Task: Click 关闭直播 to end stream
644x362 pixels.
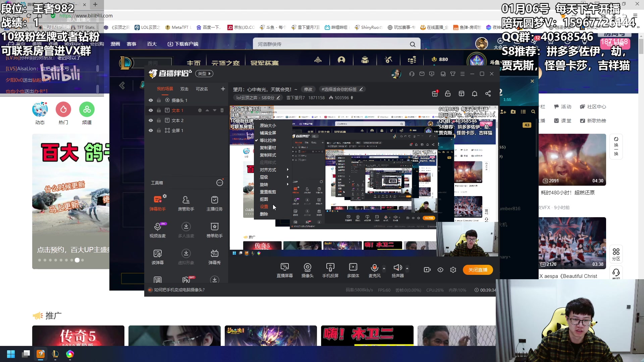Action: (478, 270)
